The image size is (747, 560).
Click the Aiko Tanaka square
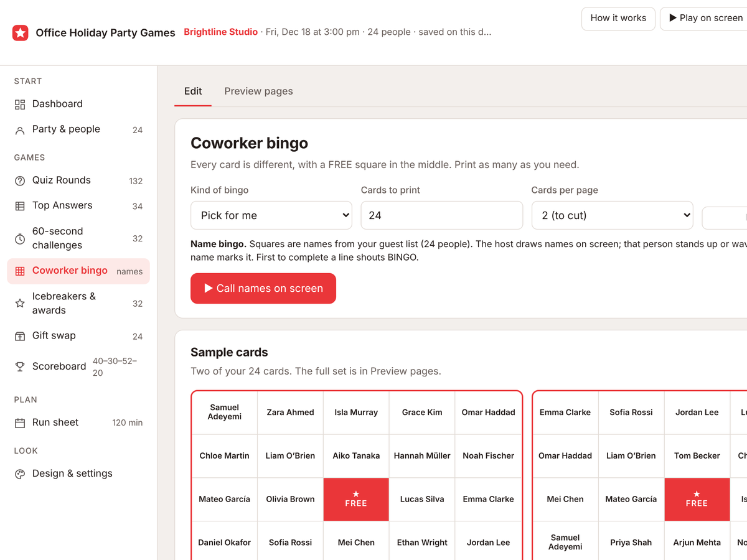click(356, 456)
